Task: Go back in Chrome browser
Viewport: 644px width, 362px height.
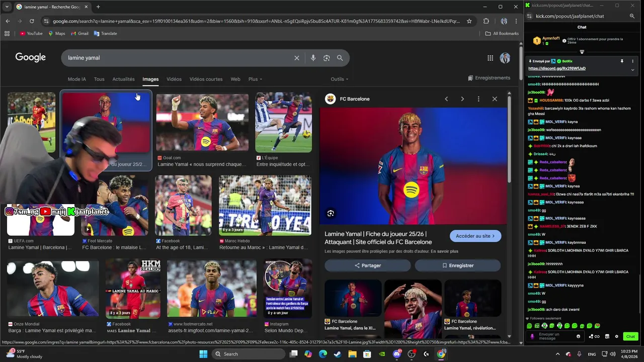Action: (8, 21)
